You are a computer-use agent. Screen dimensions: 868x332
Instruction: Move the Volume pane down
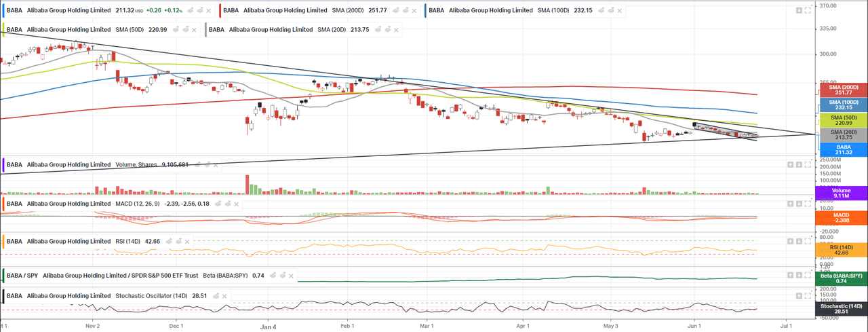[799, 164]
